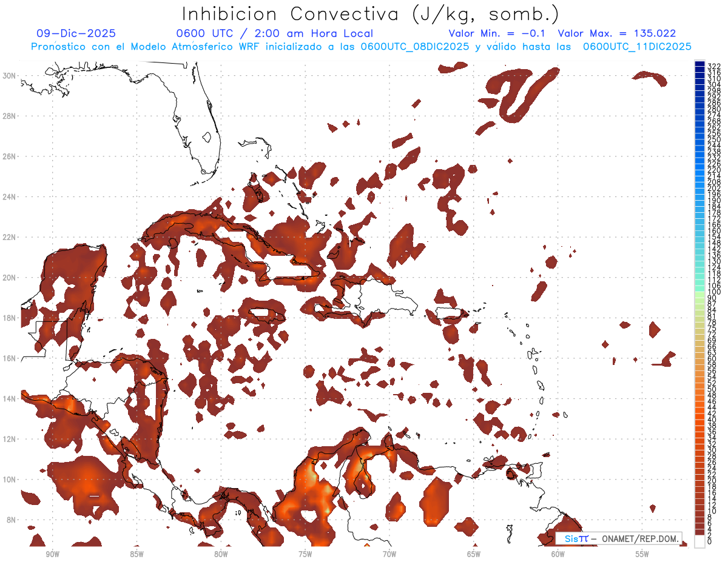
Task: Select the "Valor Max. = 135.022" readout
Action: click(616, 34)
